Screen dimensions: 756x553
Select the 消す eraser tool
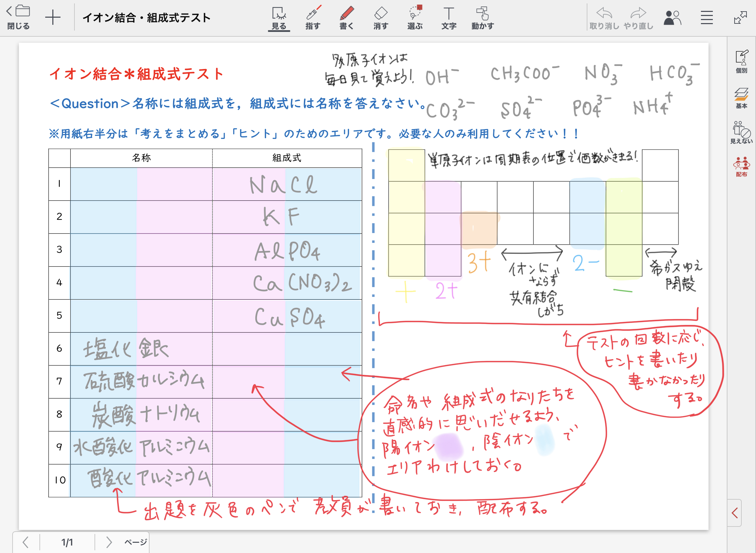380,18
